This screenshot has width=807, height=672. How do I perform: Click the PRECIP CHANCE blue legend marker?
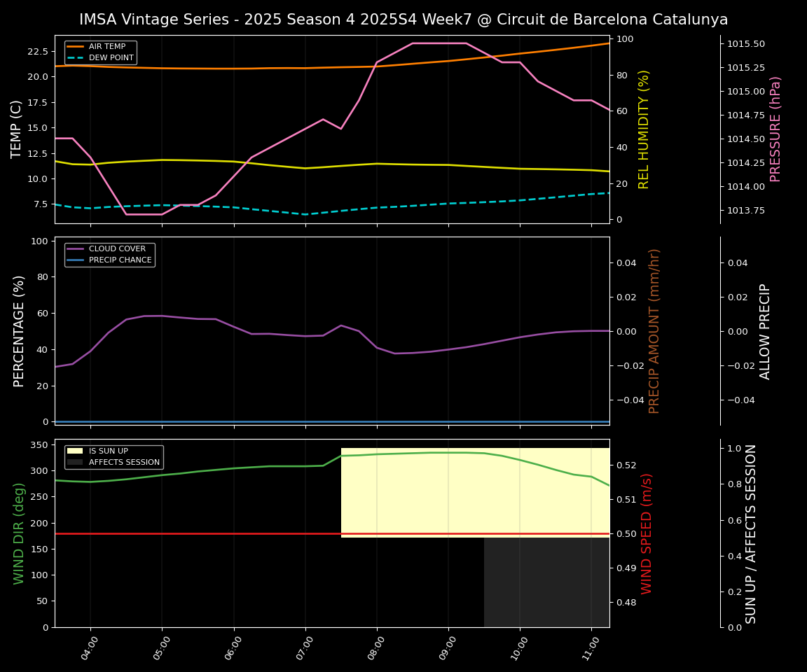(76, 260)
